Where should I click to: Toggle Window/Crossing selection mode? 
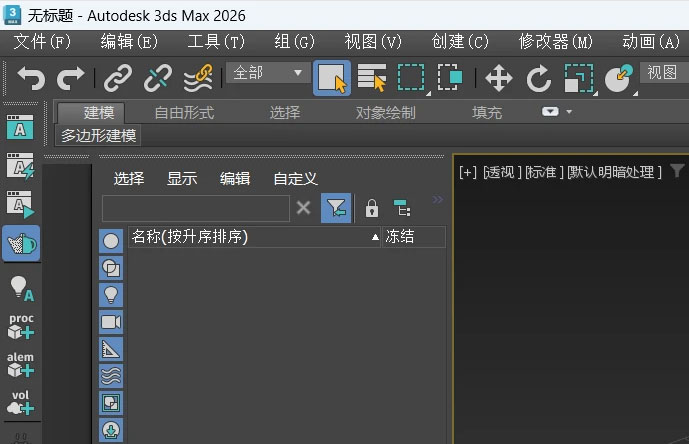pyautogui.click(x=450, y=78)
